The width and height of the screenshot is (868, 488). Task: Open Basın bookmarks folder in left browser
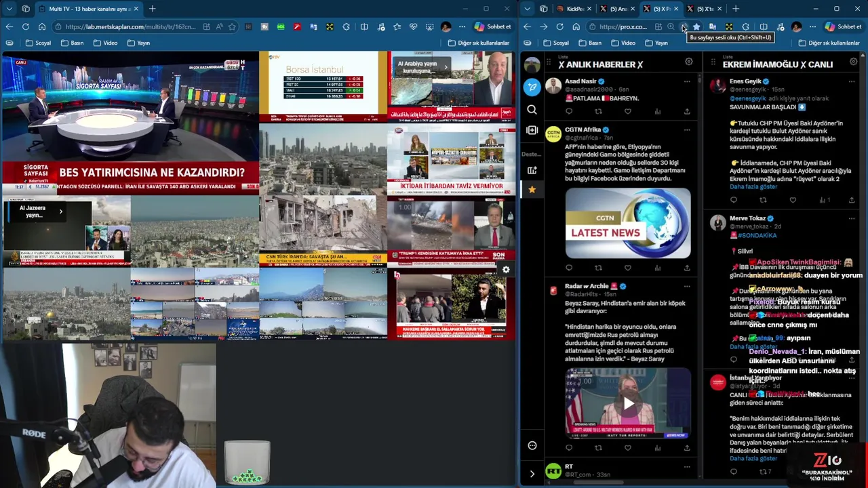[72, 43]
